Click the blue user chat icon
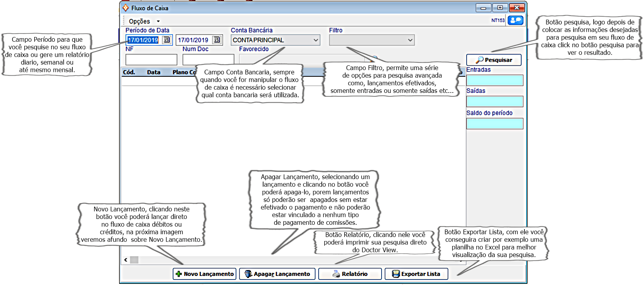This screenshot has width=644, height=285. [515, 20]
